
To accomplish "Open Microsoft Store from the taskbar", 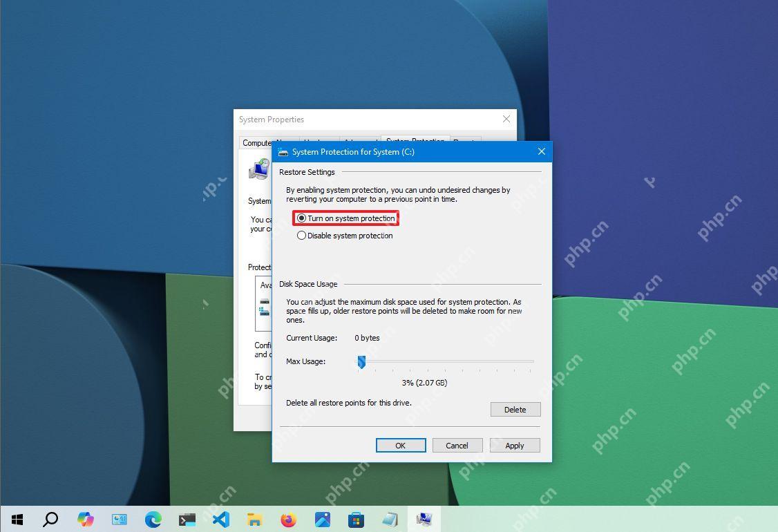I will click(x=356, y=520).
